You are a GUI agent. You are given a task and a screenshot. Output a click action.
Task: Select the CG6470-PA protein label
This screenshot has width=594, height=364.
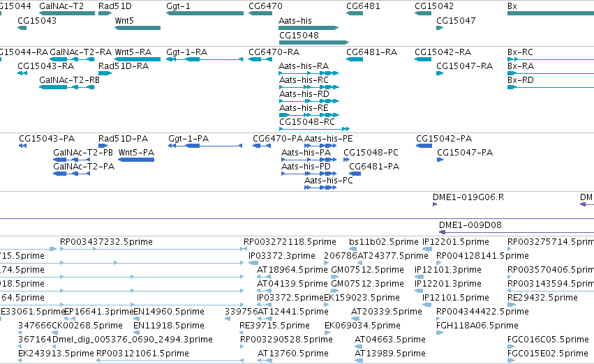pyautogui.click(x=278, y=139)
